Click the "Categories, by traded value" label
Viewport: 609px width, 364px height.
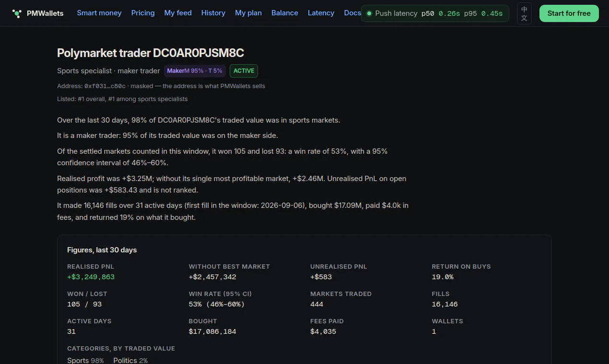pyautogui.click(x=121, y=348)
